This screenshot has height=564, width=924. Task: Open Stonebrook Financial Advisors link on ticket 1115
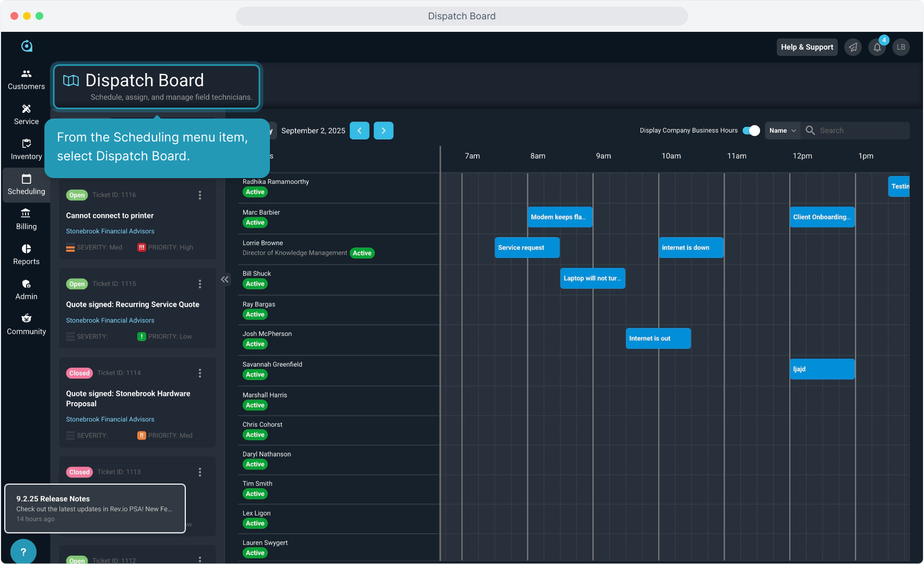tap(110, 320)
